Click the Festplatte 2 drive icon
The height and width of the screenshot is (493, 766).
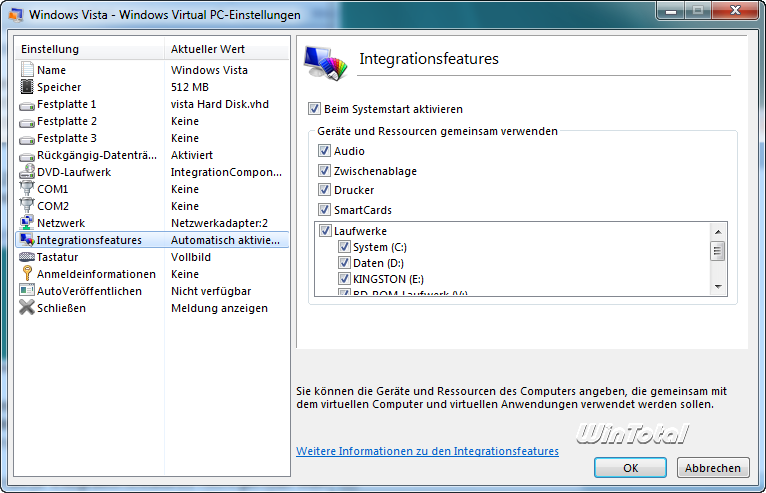[x=27, y=123]
